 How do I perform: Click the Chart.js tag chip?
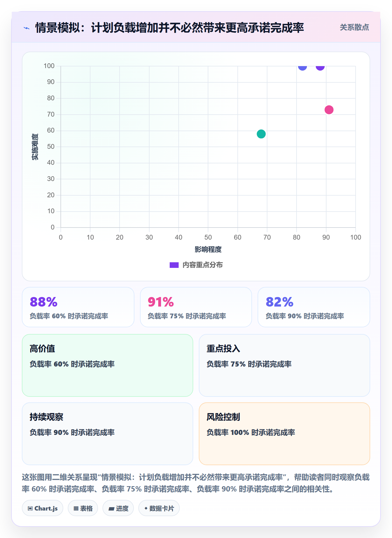(43, 508)
